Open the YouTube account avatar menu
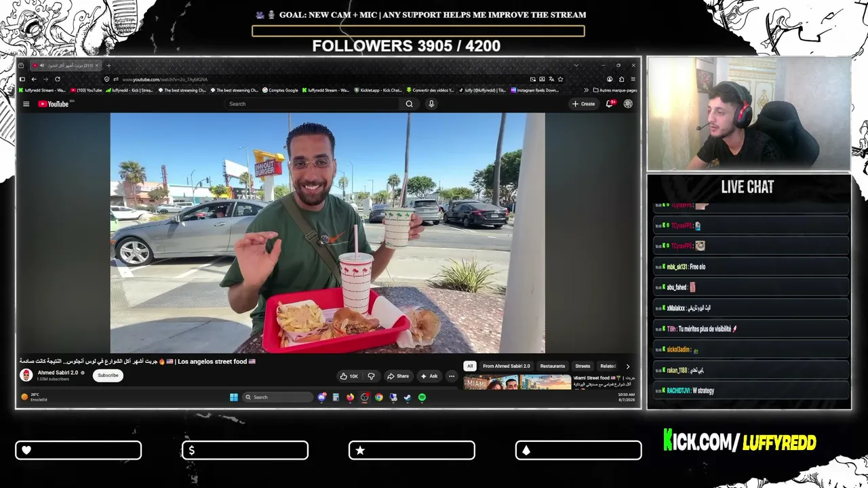The image size is (868, 488). click(x=628, y=104)
